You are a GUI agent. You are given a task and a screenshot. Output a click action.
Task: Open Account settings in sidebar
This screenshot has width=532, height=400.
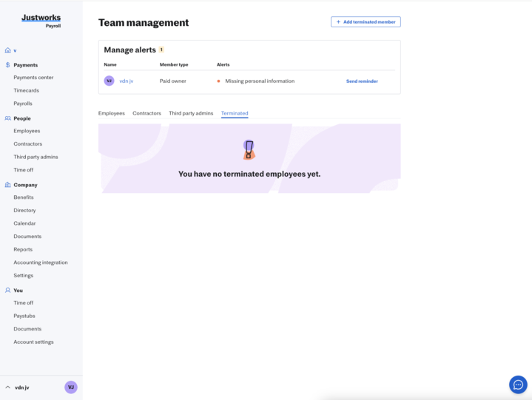[33, 342]
